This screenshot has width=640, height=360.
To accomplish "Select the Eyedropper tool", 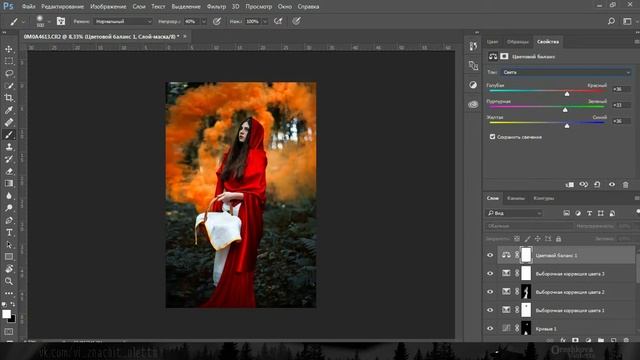I will (9, 110).
